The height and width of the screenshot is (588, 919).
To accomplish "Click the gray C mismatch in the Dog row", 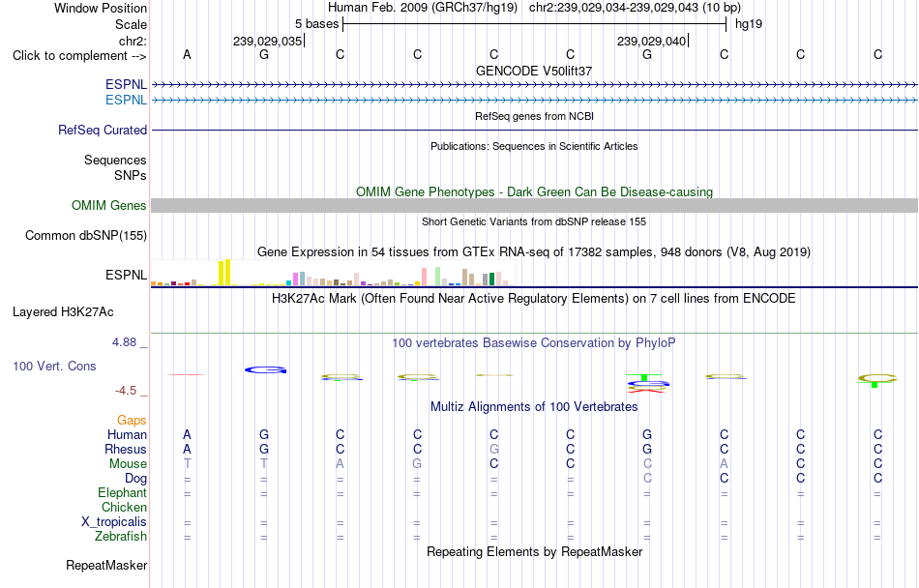I will tap(647, 478).
